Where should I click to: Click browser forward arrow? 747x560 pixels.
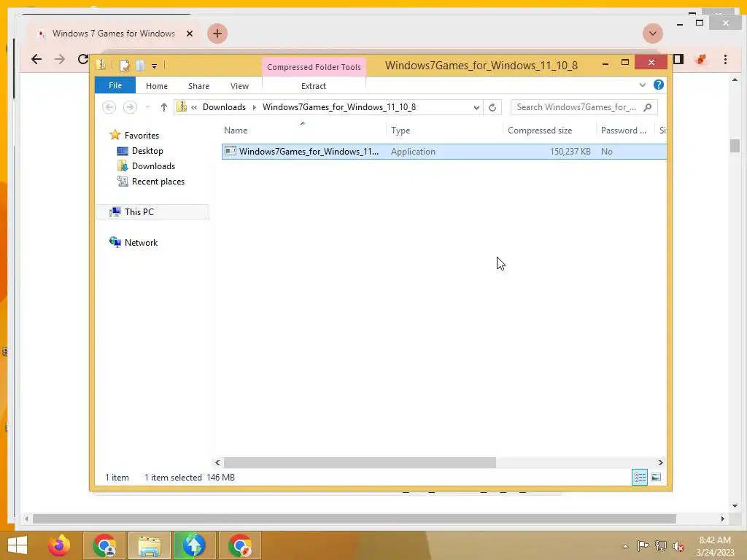click(60, 59)
